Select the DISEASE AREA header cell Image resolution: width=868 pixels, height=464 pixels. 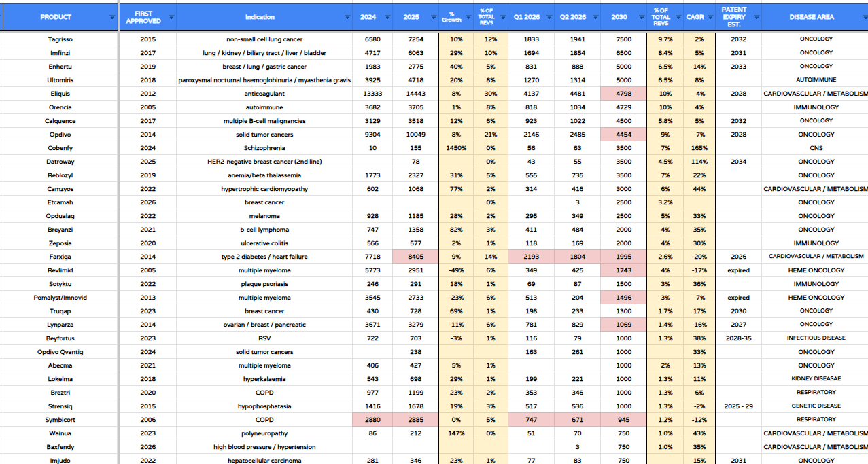(x=816, y=17)
